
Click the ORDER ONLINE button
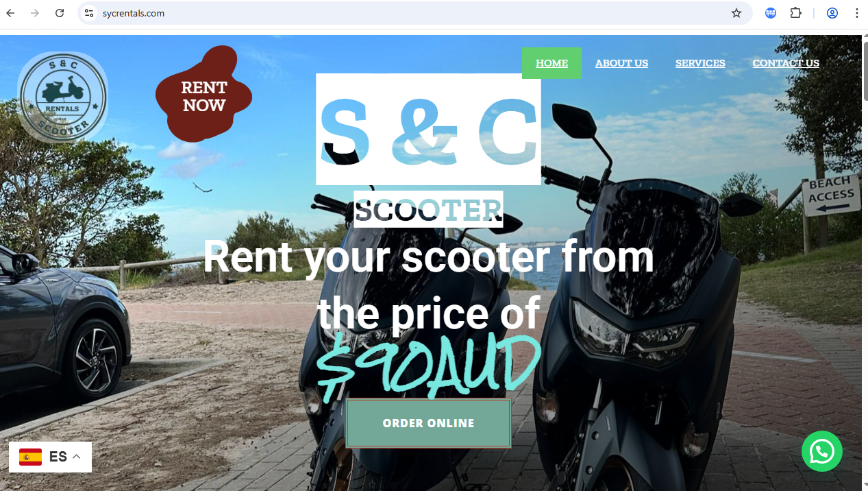click(428, 423)
